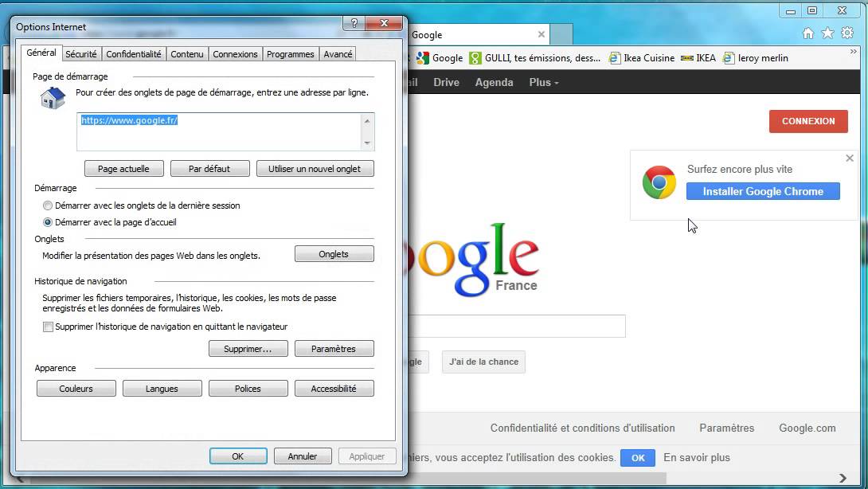Click the empty new tab button
Image resolution: width=868 pixels, height=489 pixels.
pyautogui.click(x=561, y=34)
